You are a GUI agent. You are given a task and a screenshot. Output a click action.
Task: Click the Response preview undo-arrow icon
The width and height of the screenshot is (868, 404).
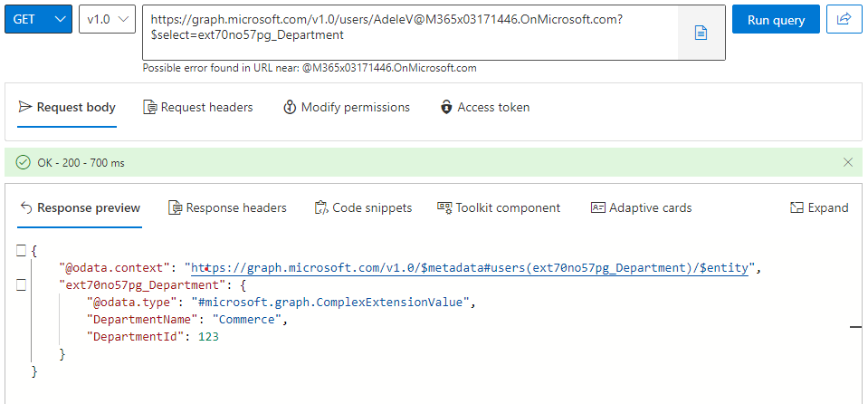pos(26,207)
